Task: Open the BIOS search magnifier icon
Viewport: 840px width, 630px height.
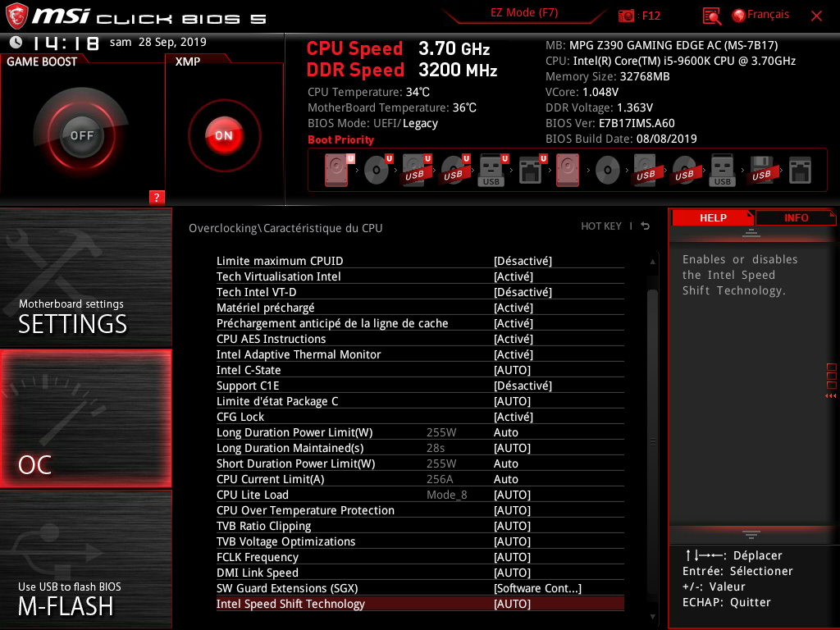Action: click(x=711, y=16)
